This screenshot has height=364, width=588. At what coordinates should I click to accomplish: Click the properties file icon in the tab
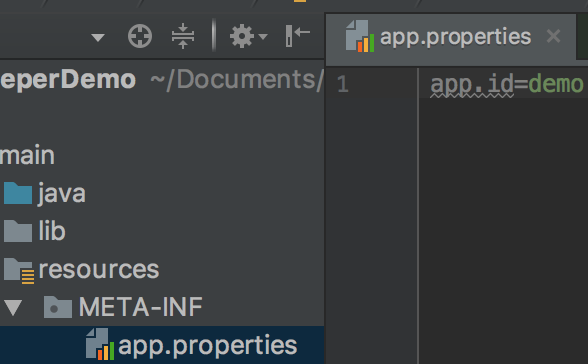point(360,36)
